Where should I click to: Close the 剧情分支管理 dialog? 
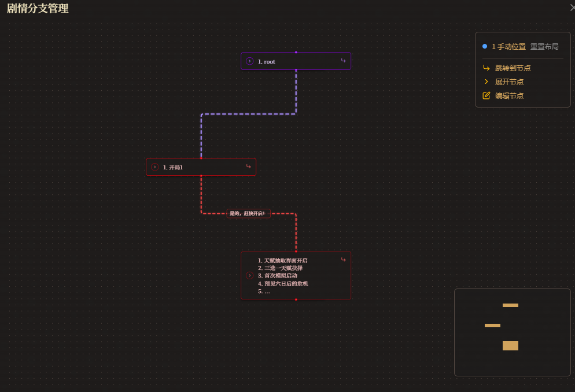coord(573,8)
